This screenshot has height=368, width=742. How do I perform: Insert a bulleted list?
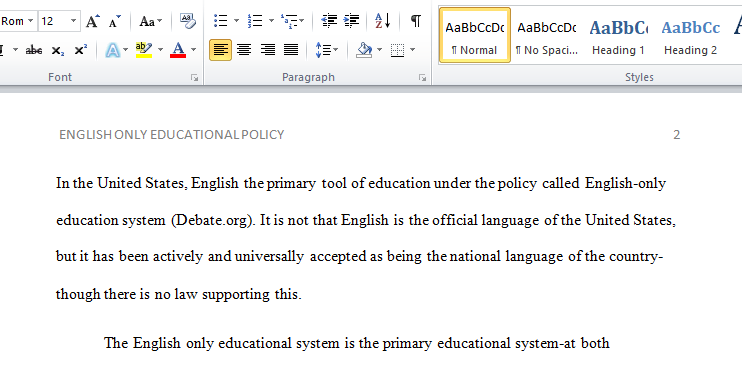pyautogui.click(x=221, y=21)
